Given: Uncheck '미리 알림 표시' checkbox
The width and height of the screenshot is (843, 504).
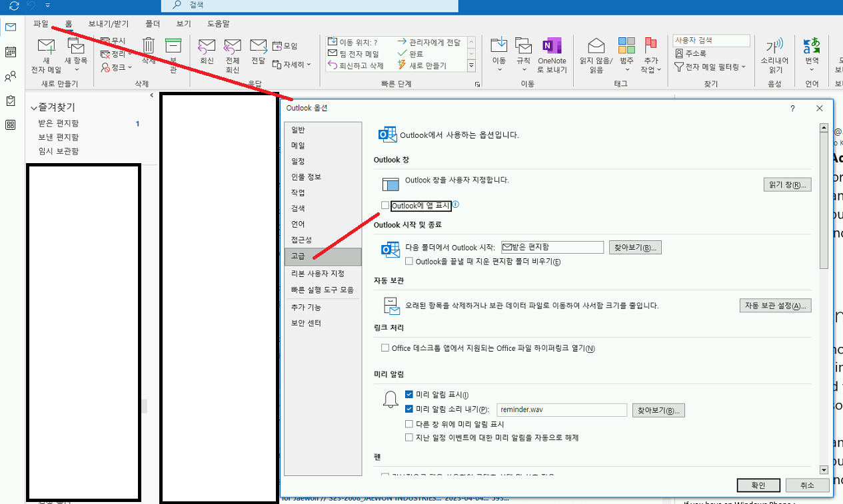Looking at the screenshot, I should (409, 395).
